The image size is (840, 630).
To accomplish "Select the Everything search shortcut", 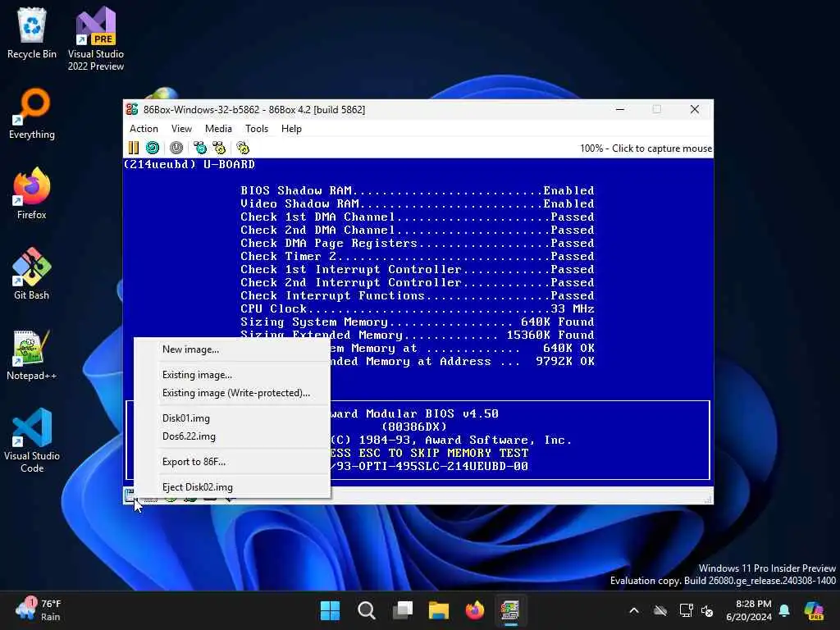I will (32, 113).
